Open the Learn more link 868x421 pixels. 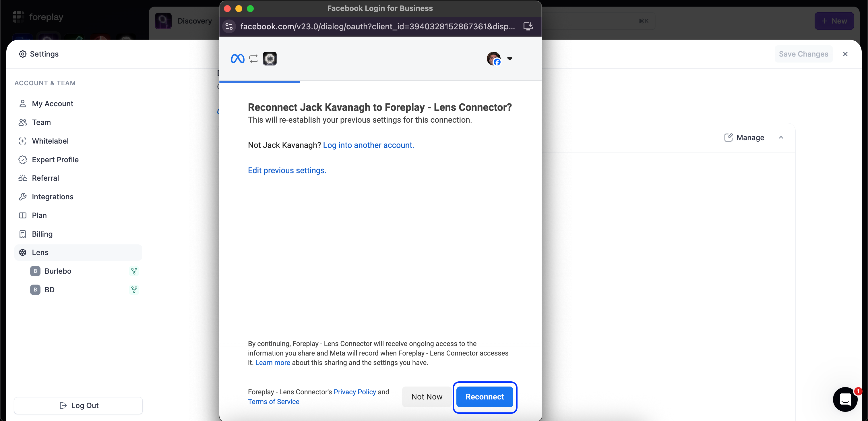(x=273, y=363)
